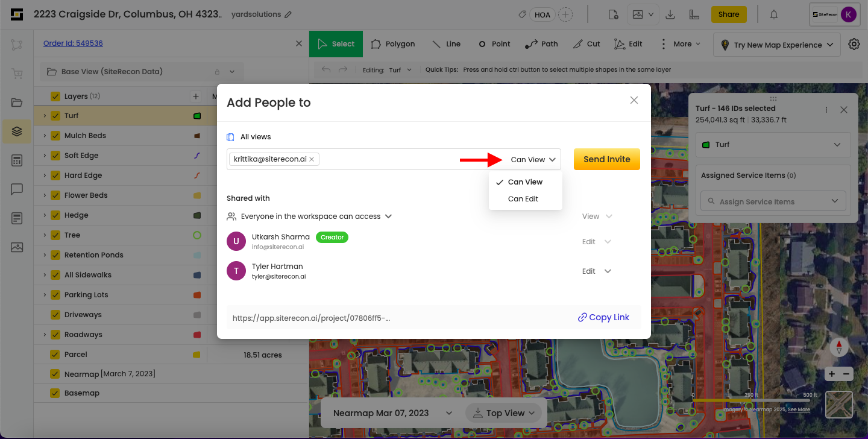
Task: Uncheck the Mulch Beds layer checkbox
Action: coord(55,136)
